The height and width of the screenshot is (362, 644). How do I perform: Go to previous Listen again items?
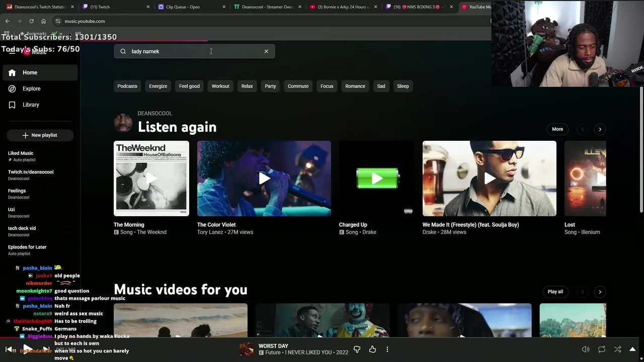(x=582, y=129)
